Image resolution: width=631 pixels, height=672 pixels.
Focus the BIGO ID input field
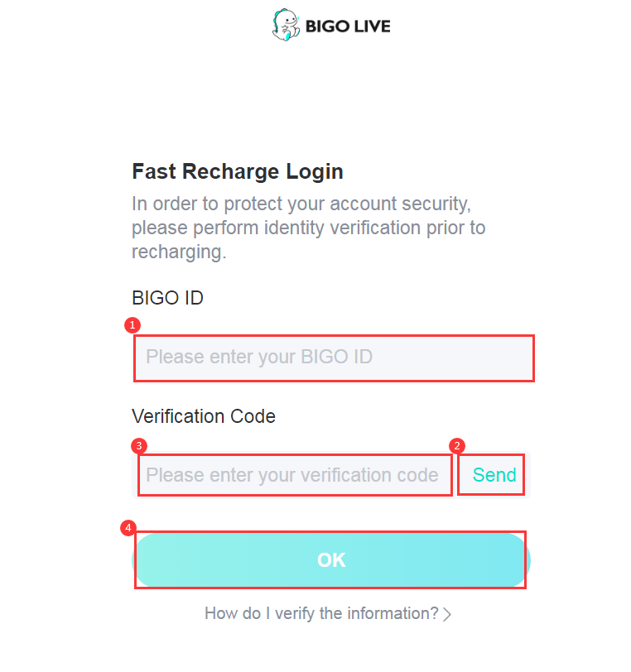(x=334, y=358)
